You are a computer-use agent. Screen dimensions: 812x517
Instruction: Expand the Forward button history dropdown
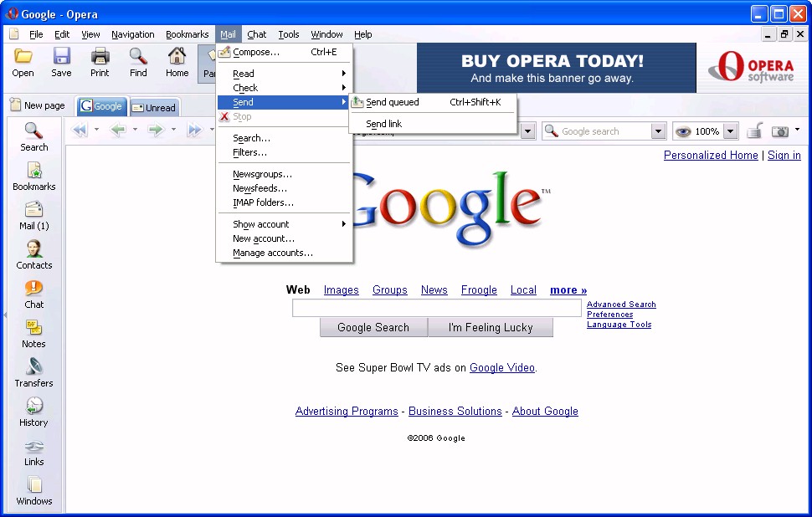pos(173,130)
